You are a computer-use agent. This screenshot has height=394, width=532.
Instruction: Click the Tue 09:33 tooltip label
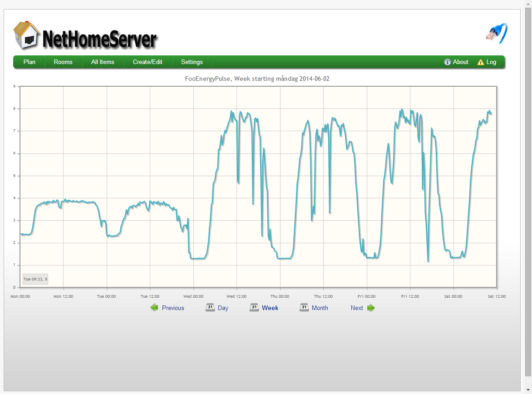(35, 279)
